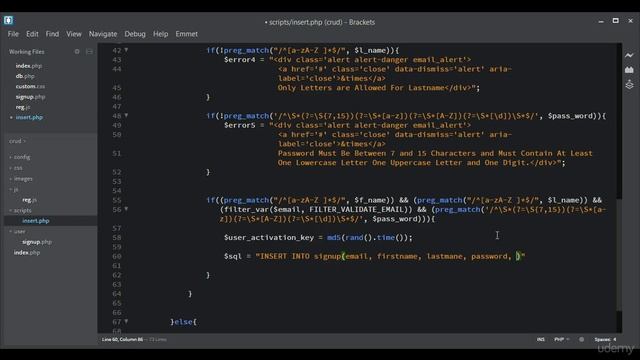The image size is (640, 360).
Task: Open the Help menu
Action: click(160, 34)
